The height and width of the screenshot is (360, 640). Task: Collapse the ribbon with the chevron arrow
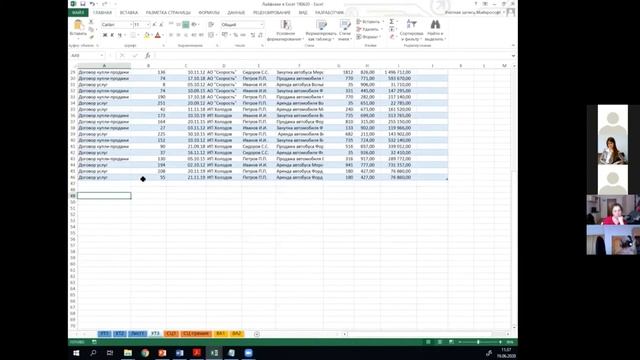click(x=513, y=45)
